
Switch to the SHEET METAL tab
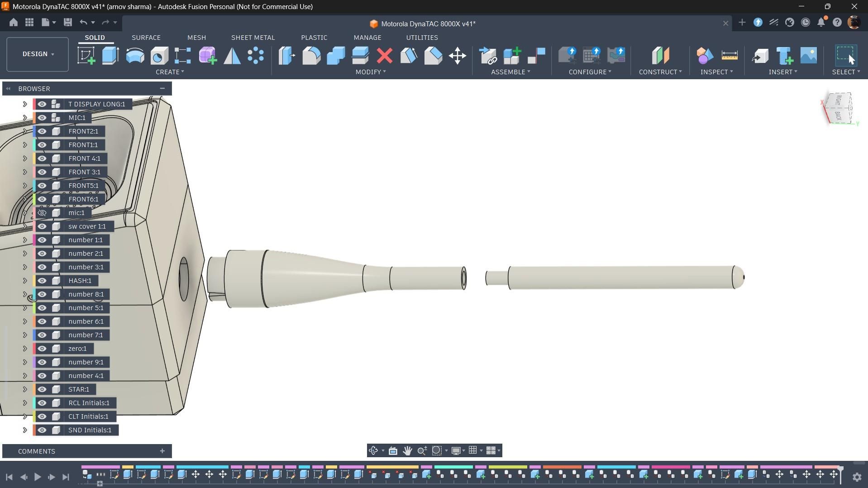253,38
